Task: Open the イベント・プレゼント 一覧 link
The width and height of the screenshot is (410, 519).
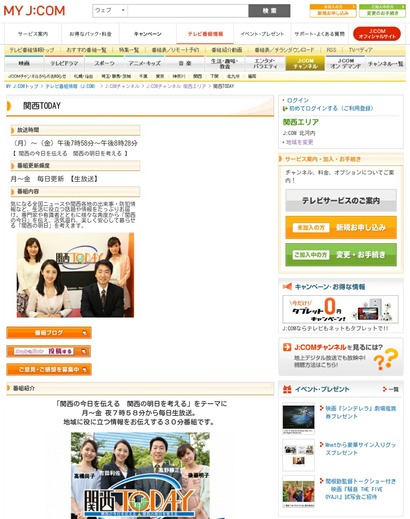Action: click(391, 389)
